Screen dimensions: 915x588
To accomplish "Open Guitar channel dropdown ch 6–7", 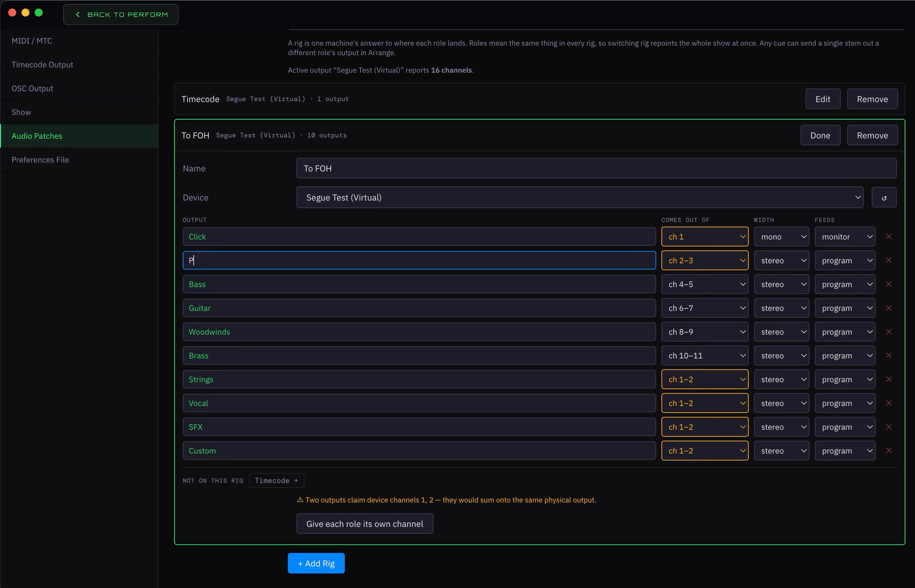I will click(704, 308).
